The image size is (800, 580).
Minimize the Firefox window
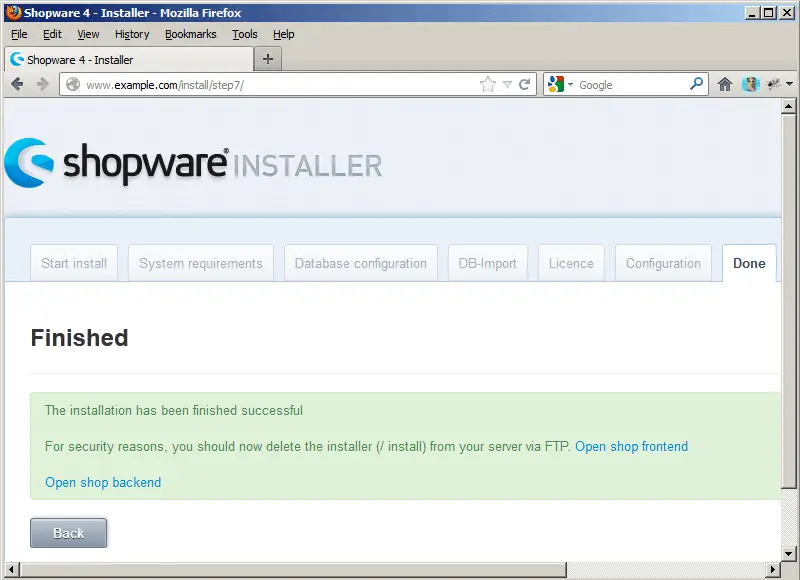coord(751,13)
